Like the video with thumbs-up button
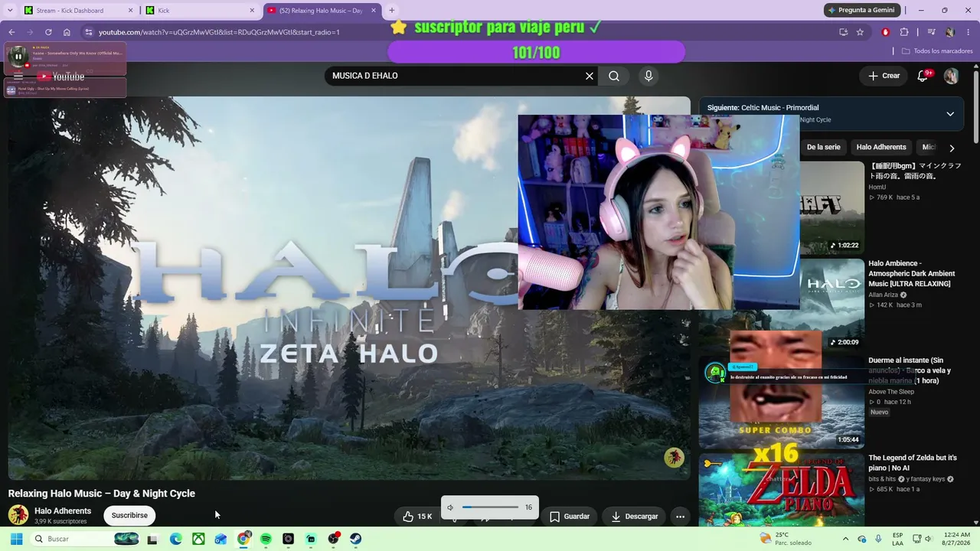980x551 pixels. [417, 517]
